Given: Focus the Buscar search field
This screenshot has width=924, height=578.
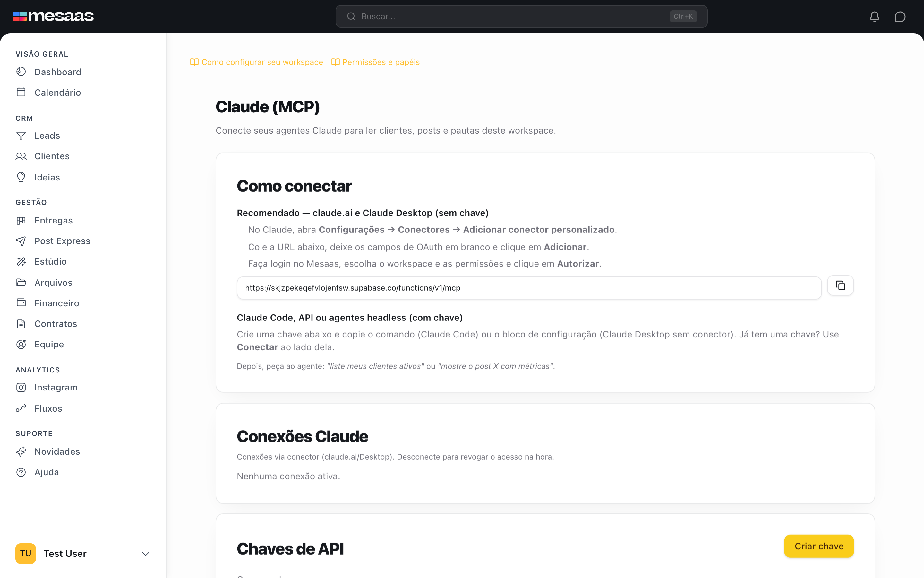Looking at the screenshot, I should tap(521, 16).
